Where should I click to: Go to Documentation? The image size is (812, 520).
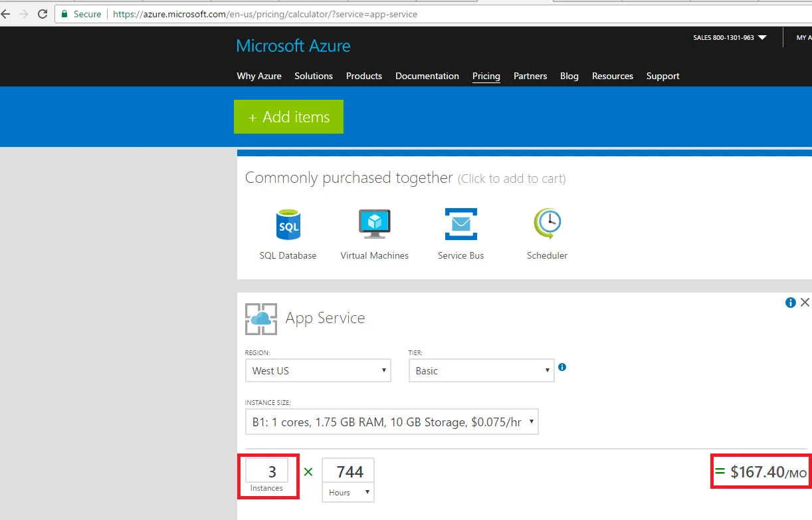427,76
